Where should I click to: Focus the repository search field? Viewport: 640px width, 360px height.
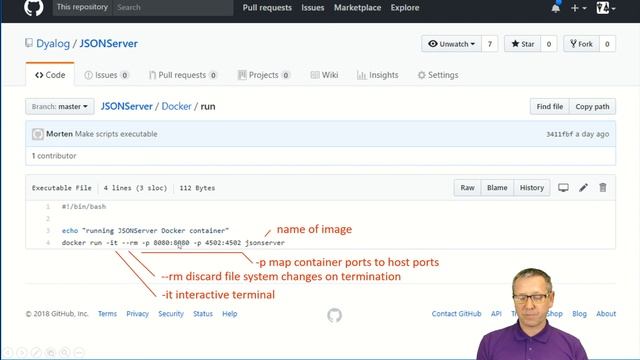point(172,7)
